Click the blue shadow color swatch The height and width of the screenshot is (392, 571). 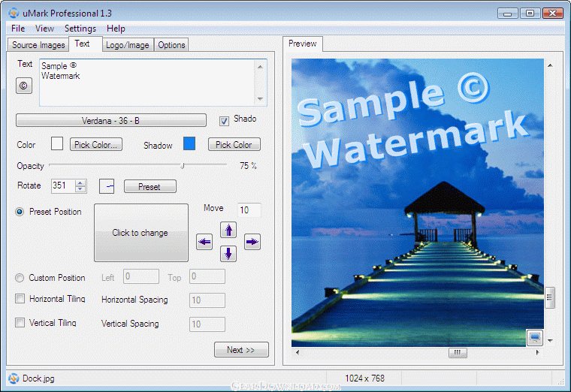pos(189,143)
